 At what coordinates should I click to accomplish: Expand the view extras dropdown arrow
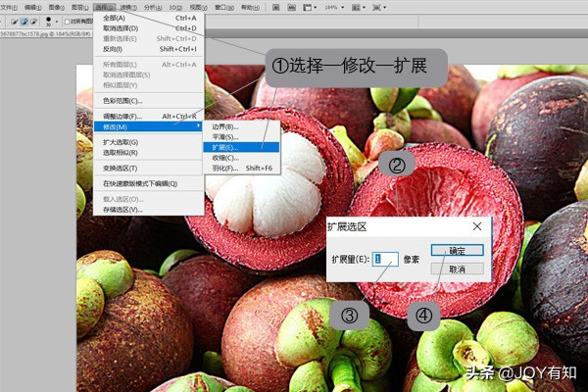click(x=315, y=7)
